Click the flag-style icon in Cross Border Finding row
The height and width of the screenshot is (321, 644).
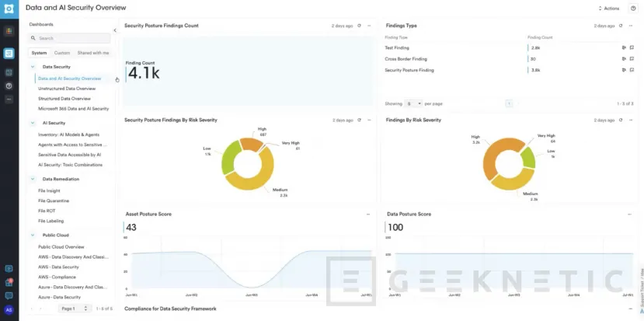624,59
